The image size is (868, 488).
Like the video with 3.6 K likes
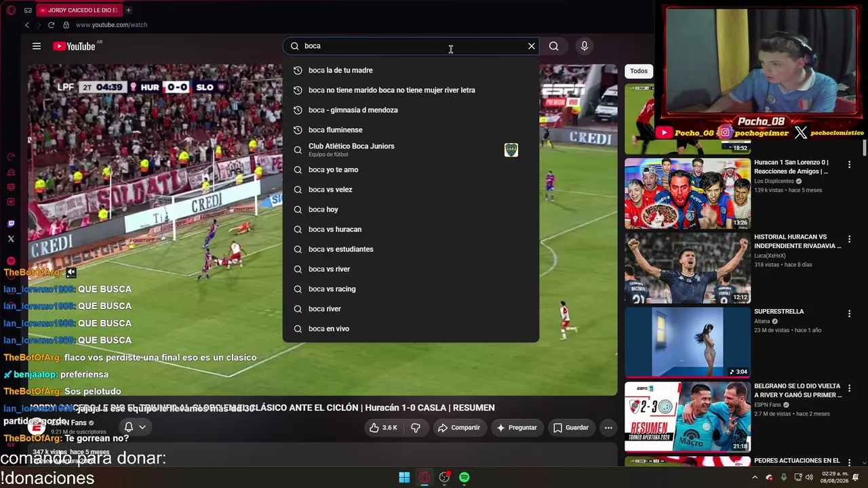[383, 428]
